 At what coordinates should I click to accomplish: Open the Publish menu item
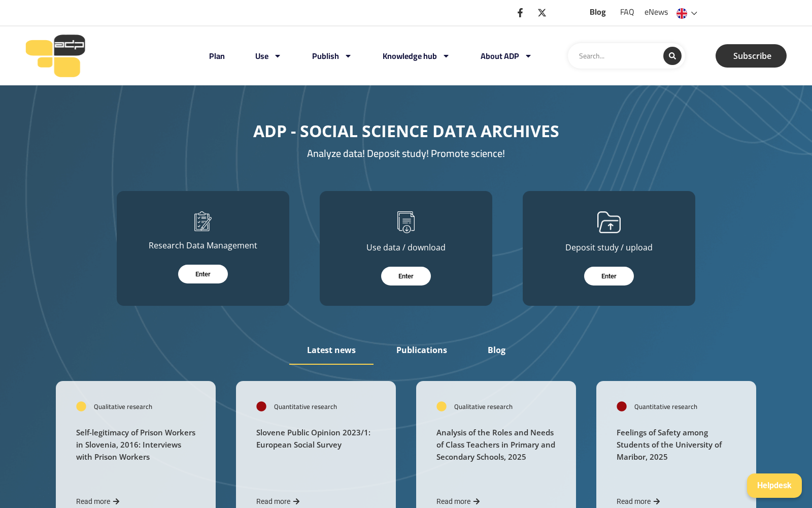point(325,56)
